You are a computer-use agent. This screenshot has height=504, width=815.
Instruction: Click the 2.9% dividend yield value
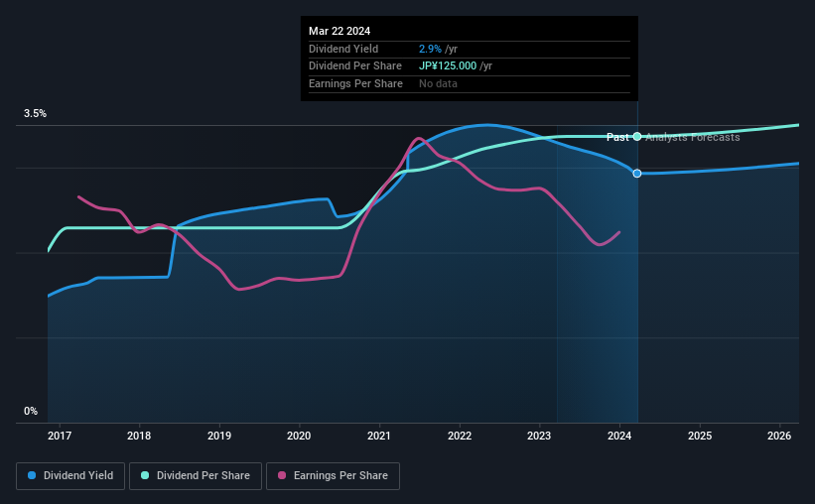(x=431, y=49)
